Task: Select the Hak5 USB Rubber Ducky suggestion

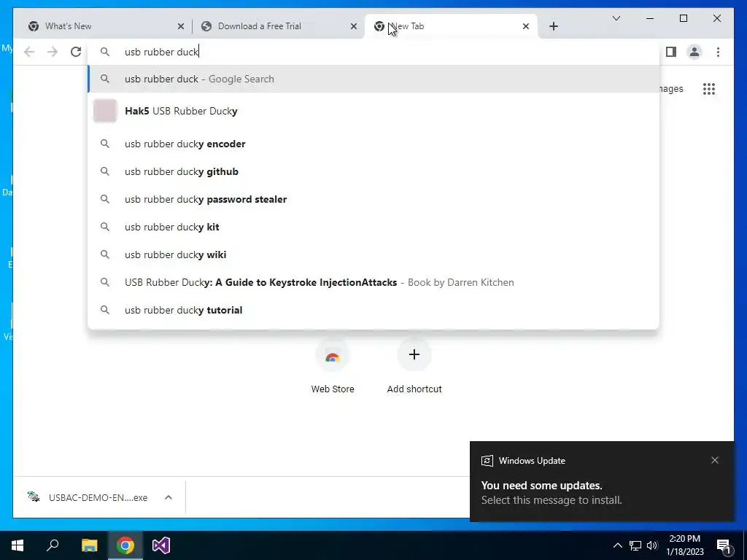Action: point(373,111)
